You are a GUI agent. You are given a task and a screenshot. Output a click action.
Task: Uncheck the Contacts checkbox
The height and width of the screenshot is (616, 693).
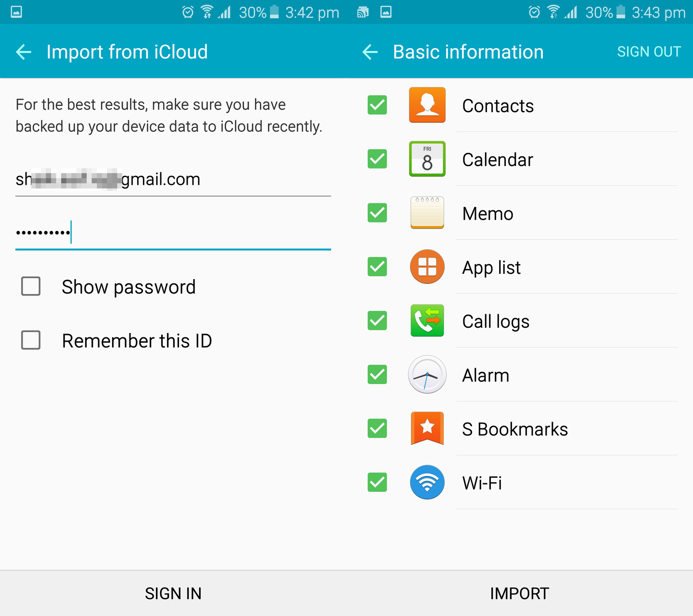[377, 105]
